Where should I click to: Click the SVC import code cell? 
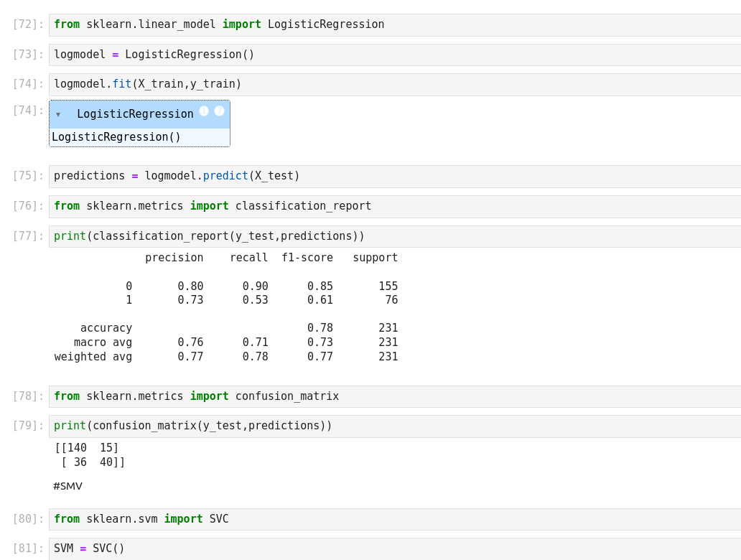click(395, 520)
